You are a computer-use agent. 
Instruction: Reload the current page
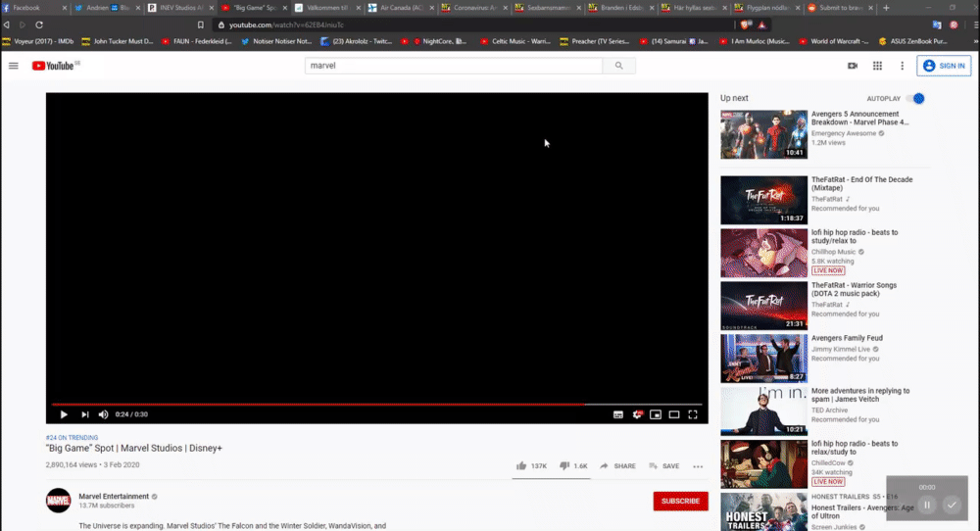pyautogui.click(x=39, y=25)
